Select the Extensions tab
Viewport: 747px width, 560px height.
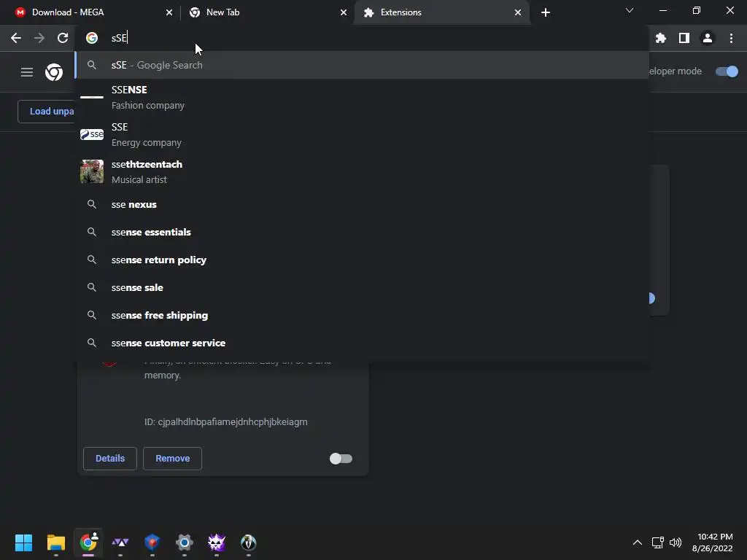click(x=441, y=12)
